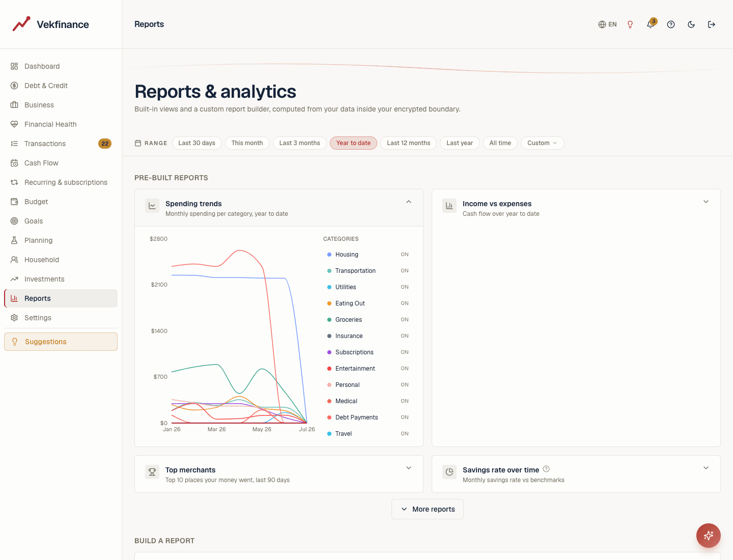Toggle Transportation category ON switch
Viewport: 733px width, 560px height.
click(405, 271)
